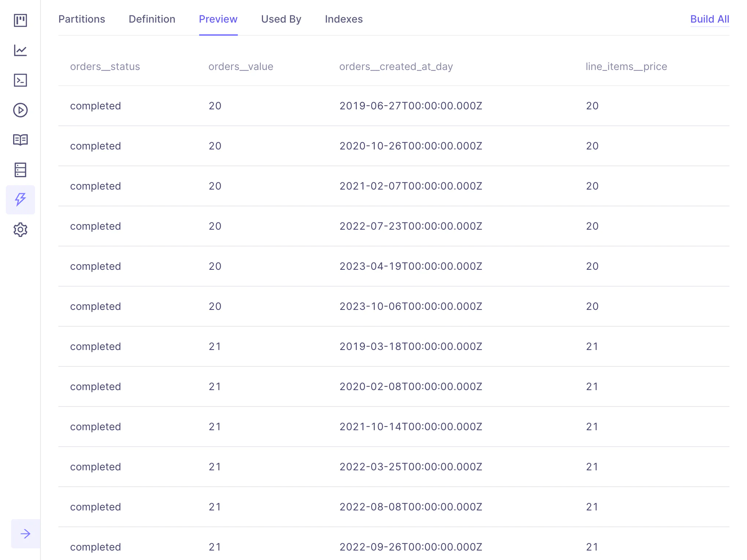The image size is (747, 560).
Task: Switch to the Definition tab
Action: (152, 19)
